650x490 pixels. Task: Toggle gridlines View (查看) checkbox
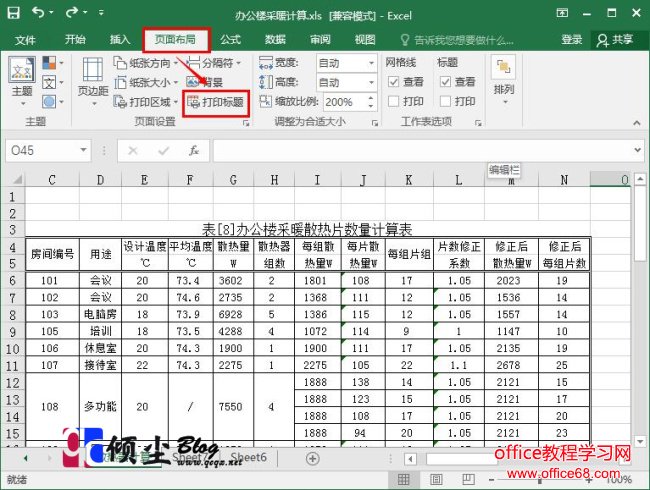click(x=393, y=82)
